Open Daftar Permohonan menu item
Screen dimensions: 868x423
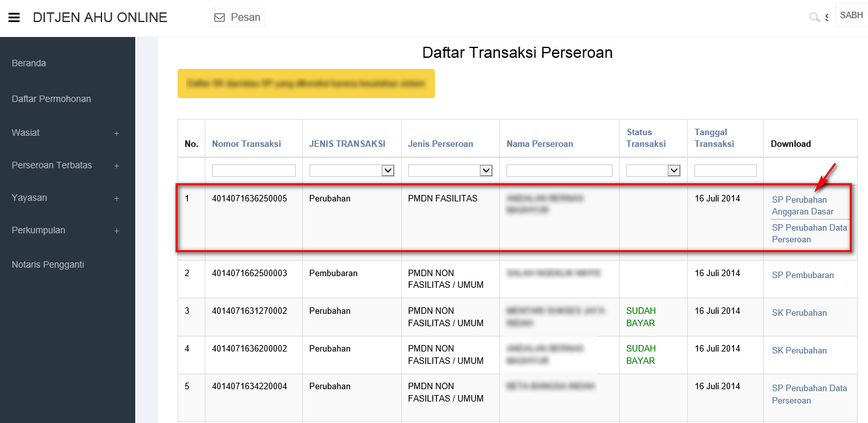[x=51, y=99]
